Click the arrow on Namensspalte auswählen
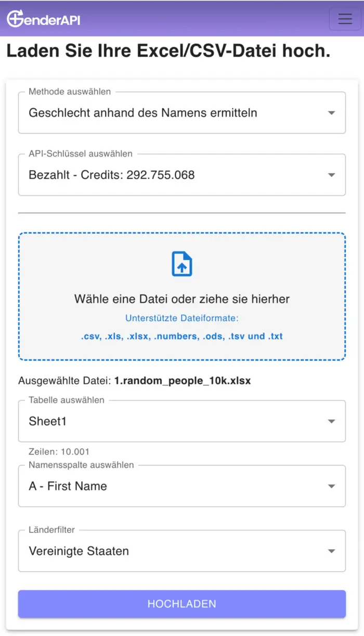The height and width of the screenshot is (636, 364). [x=331, y=486]
